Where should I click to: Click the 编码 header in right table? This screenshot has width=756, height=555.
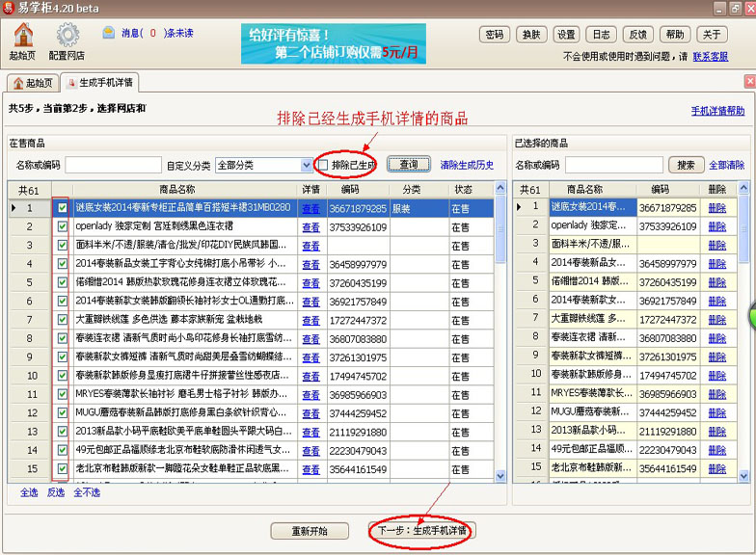[x=660, y=189]
